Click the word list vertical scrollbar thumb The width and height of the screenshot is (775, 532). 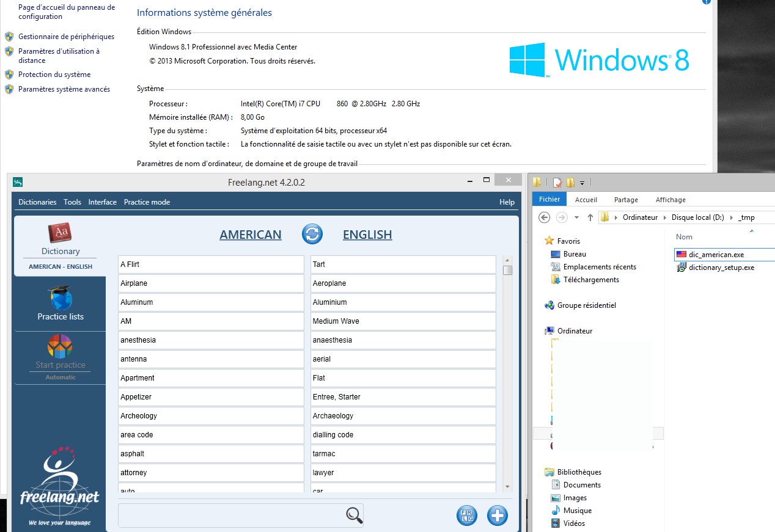point(507,270)
